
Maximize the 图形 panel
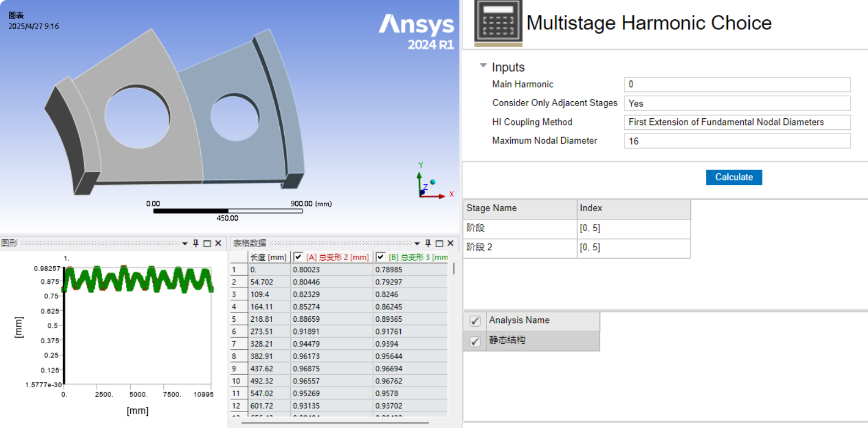pos(207,243)
